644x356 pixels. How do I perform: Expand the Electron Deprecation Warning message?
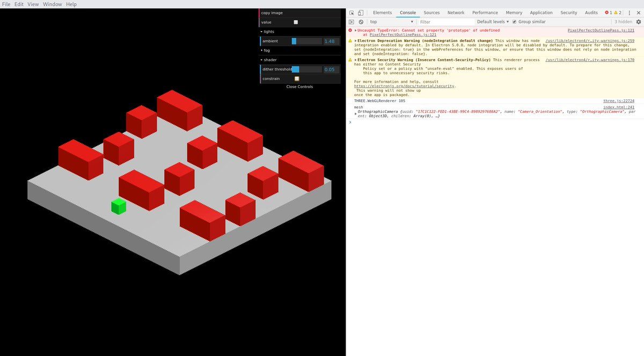pos(356,41)
